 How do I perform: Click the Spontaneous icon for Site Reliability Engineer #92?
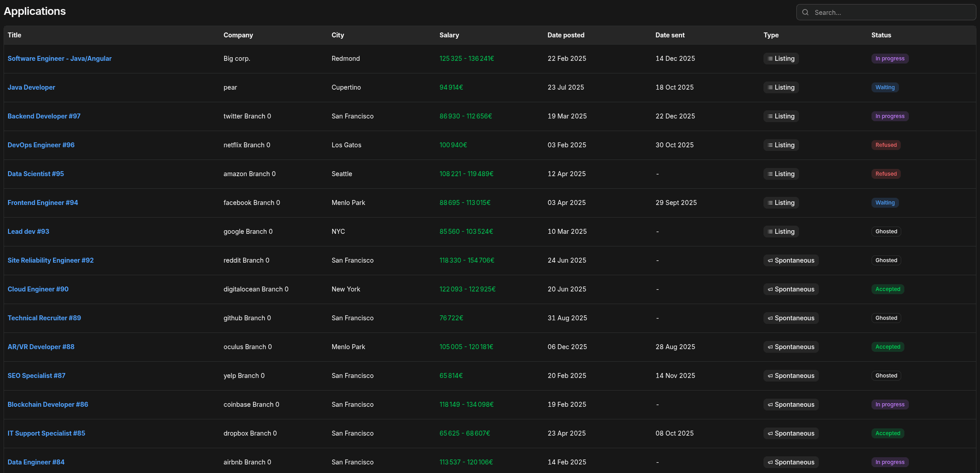click(x=769, y=260)
